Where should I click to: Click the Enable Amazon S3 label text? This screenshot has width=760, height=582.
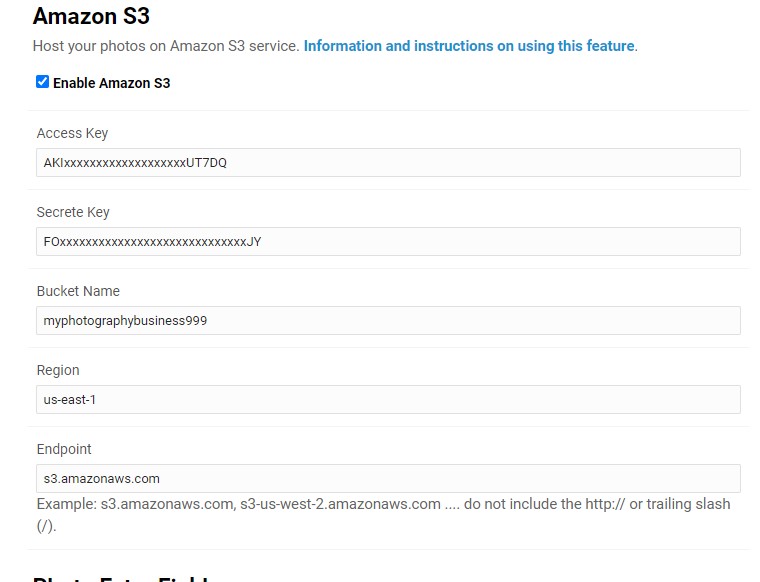click(111, 83)
